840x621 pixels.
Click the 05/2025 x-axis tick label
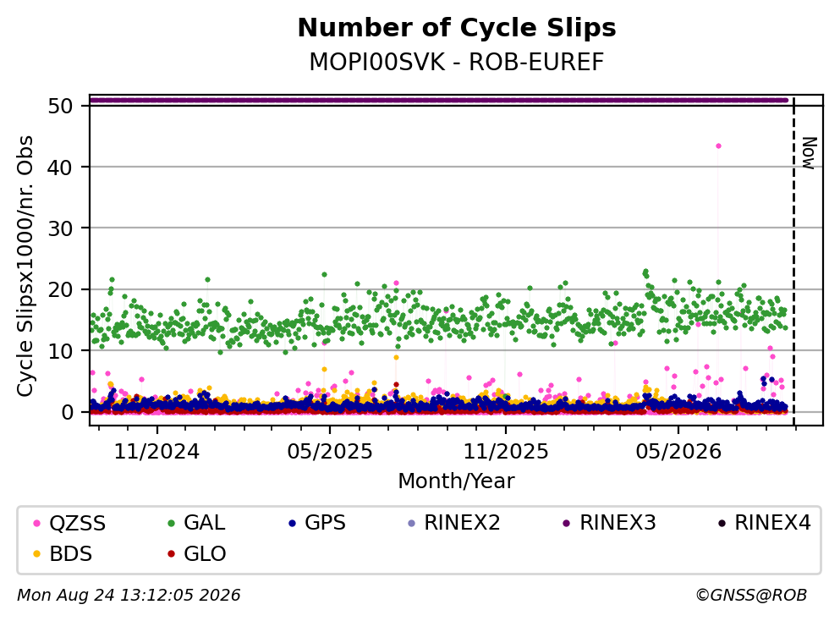[329, 452]
